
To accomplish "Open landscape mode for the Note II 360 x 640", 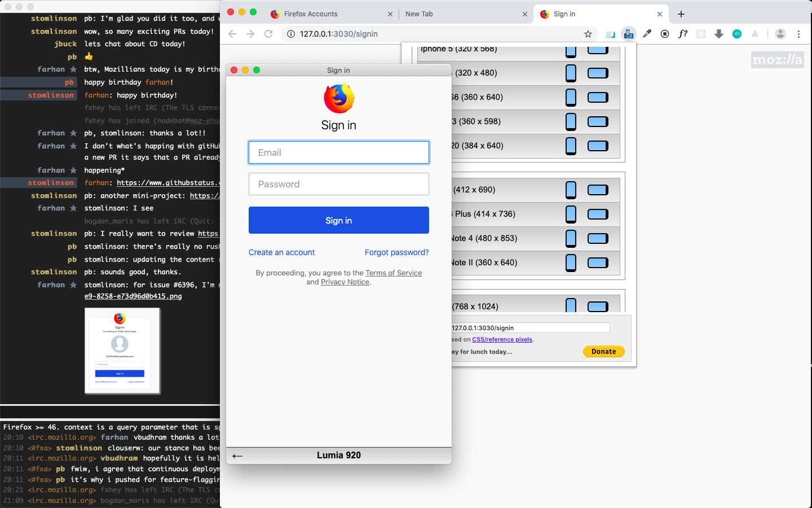I will pos(598,262).
